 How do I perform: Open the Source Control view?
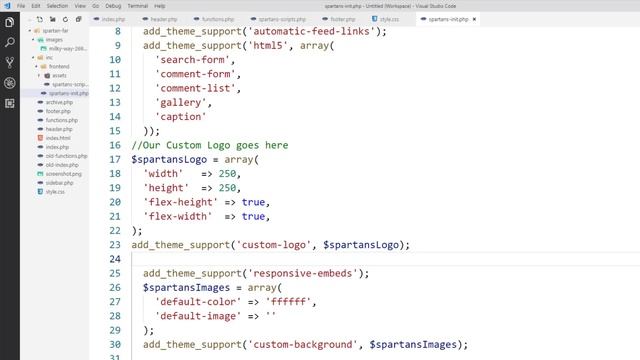9,62
